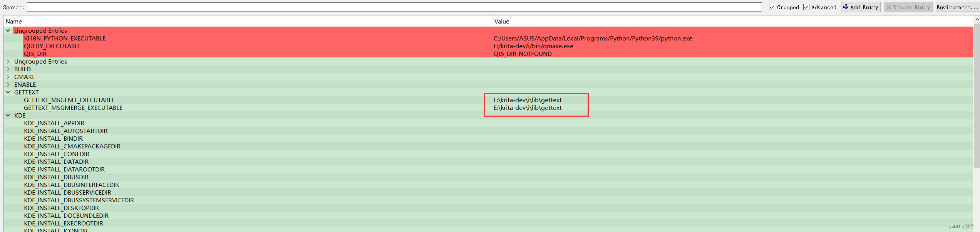
Task: Select the KDE_INSTALL_APPDIR entry
Action: pyautogui.click(x=54, y=123)
